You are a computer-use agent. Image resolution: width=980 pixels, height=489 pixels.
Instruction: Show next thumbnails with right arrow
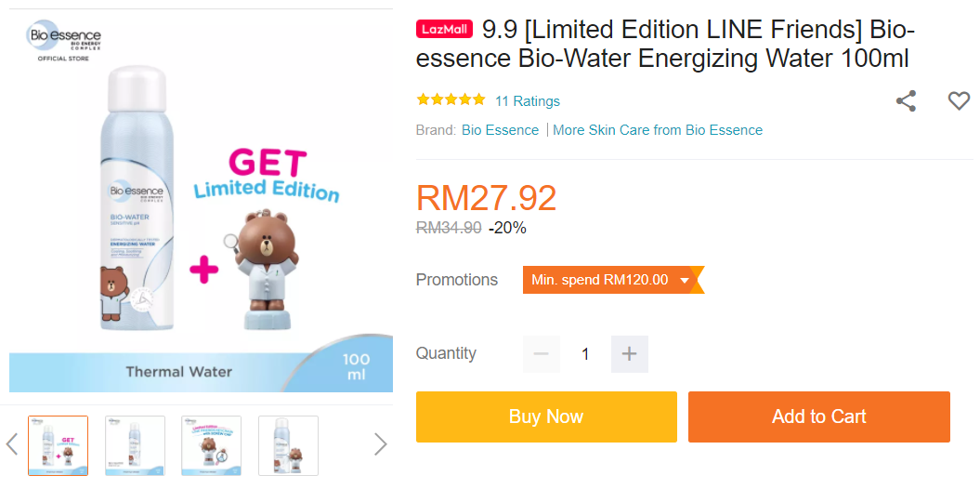[380, 444]
